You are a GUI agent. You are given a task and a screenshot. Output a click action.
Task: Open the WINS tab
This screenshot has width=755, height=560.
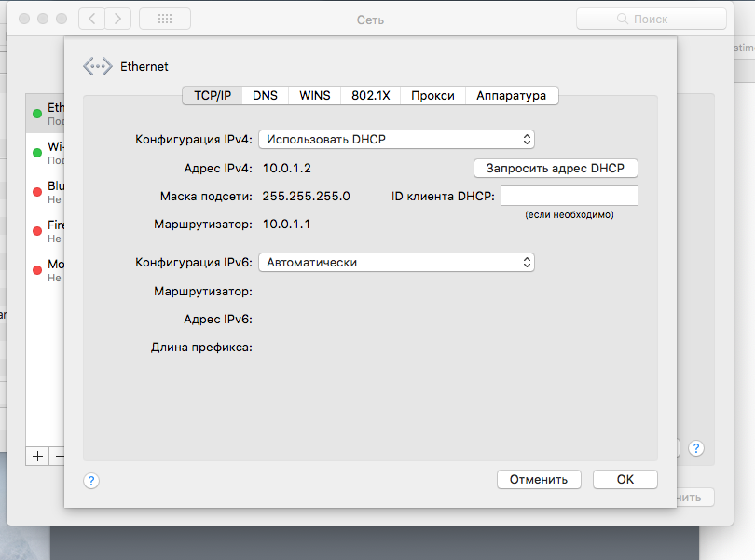click(314, 95)
